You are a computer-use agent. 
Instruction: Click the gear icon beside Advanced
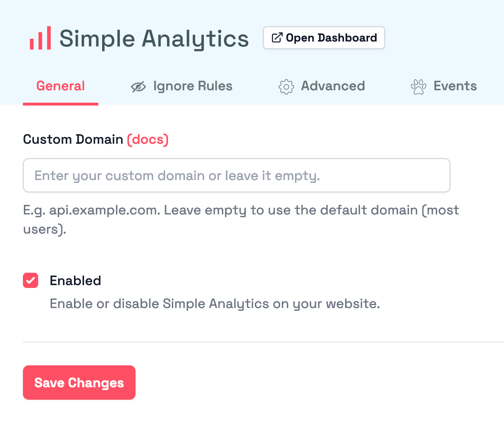click(x=286, y=86)
